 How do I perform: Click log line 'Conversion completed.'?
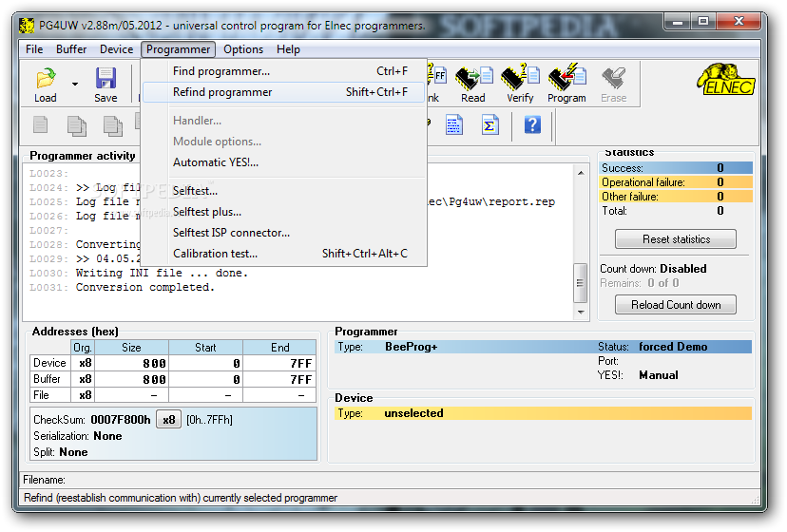click(145, 288)
